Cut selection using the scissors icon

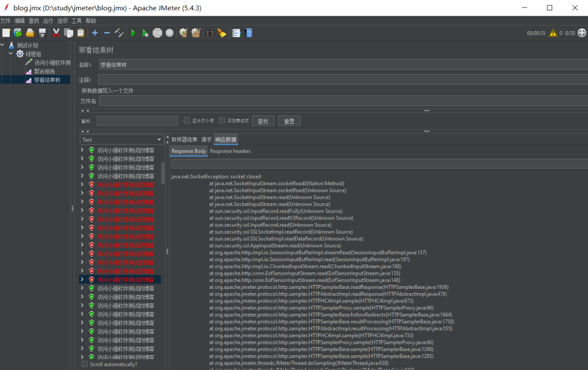(x=56, y=33)
